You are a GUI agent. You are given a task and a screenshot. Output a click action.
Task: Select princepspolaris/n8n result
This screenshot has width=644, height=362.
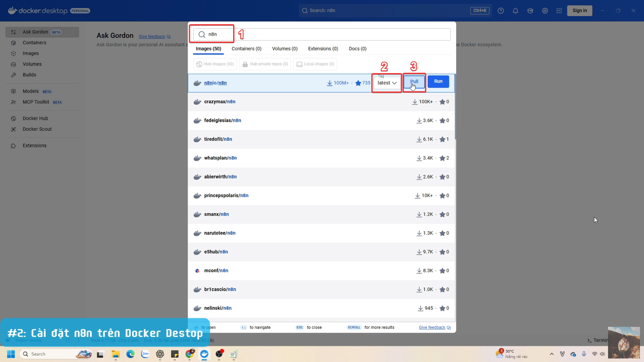[x=321, y=195]
